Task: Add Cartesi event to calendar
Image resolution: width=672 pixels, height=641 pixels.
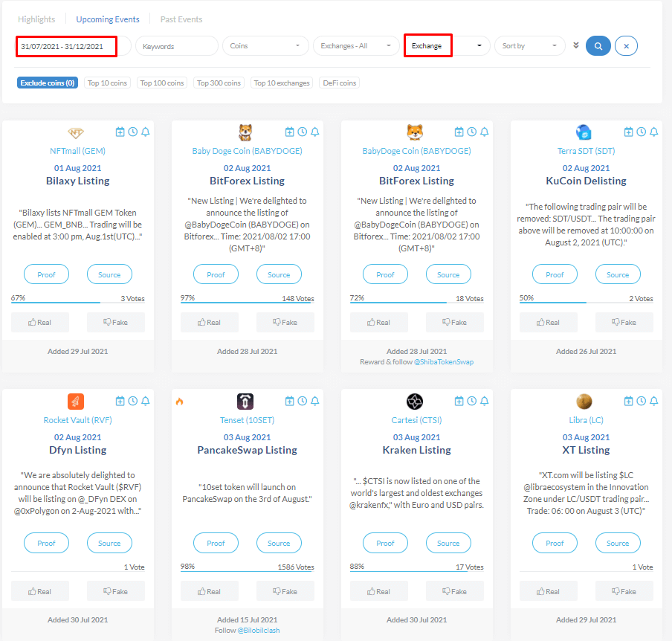Action: (459, 402)
